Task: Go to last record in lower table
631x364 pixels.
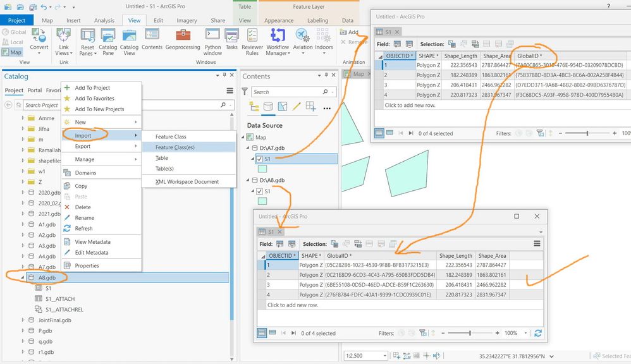Action: click(x=293, y=333)
